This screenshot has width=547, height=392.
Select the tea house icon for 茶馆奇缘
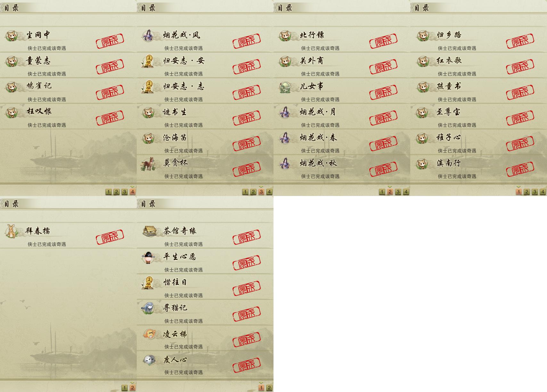149,231
